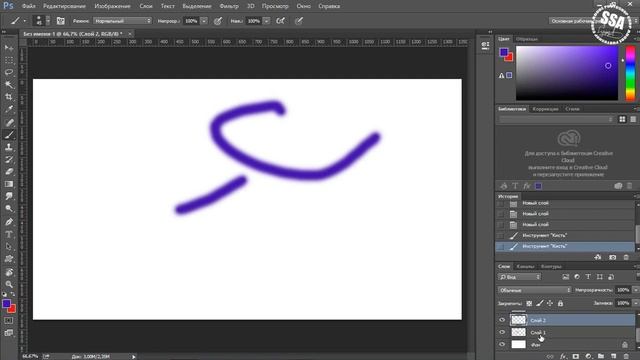
Task: Open the Изображение menu
Action: click(x=112, y=6)
